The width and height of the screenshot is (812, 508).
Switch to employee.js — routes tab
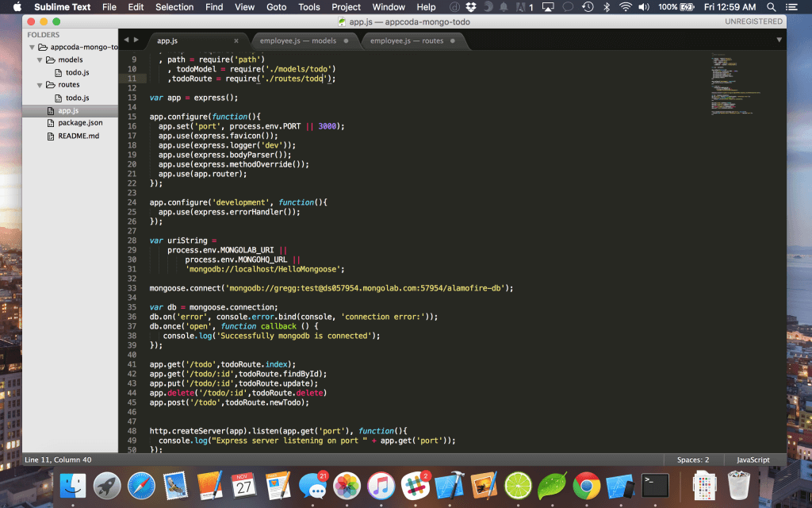[x=407, y=41]
